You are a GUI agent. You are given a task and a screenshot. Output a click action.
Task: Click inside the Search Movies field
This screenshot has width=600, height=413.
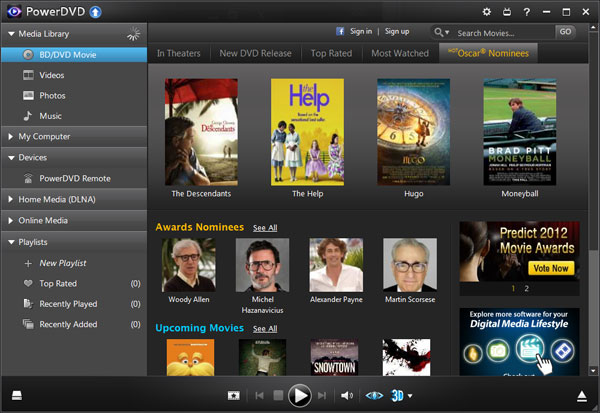(502, 33)
